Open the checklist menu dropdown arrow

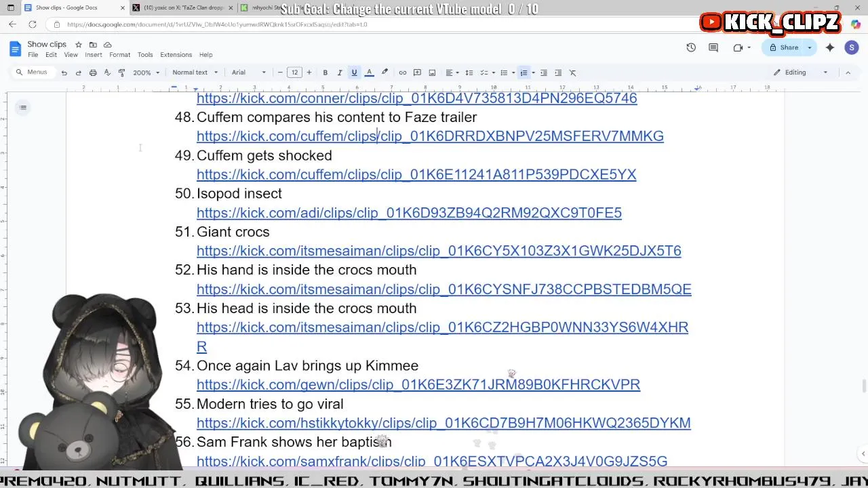tap(493, 73)
